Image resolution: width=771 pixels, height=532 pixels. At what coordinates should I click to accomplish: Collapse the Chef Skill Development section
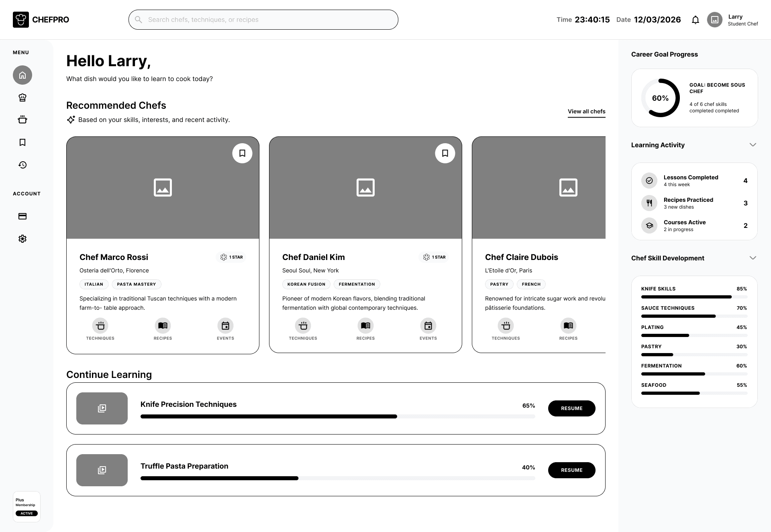tap(753, 258)
